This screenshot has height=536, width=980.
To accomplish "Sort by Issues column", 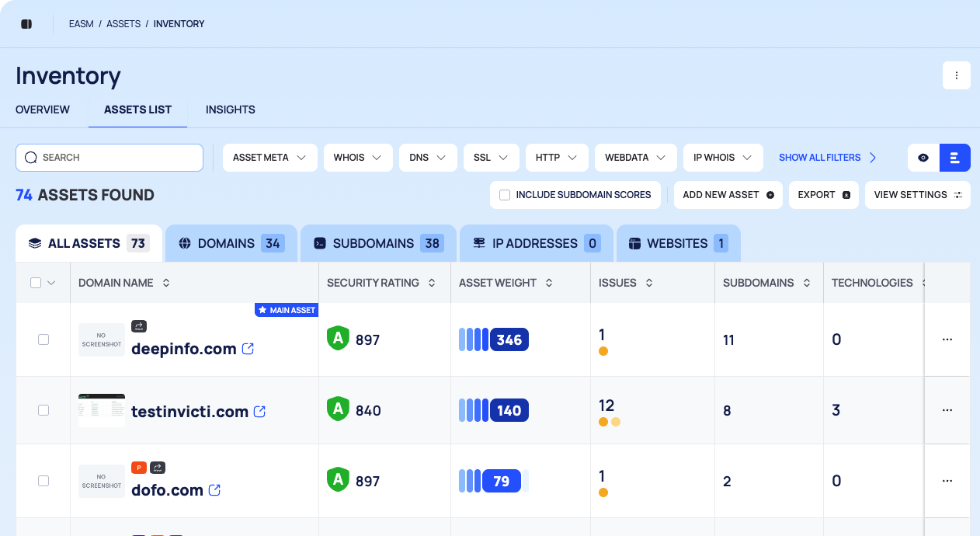I will click(x=649, y=283).
